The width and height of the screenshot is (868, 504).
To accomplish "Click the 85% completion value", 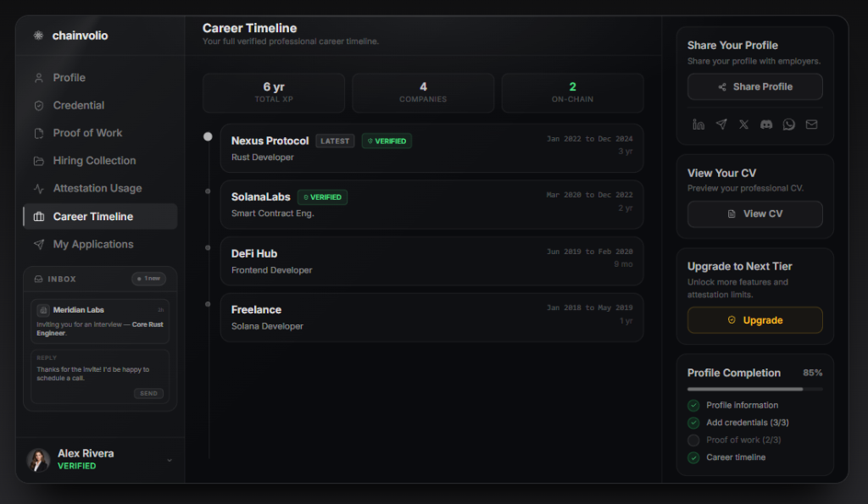I will tap(812, 373).
